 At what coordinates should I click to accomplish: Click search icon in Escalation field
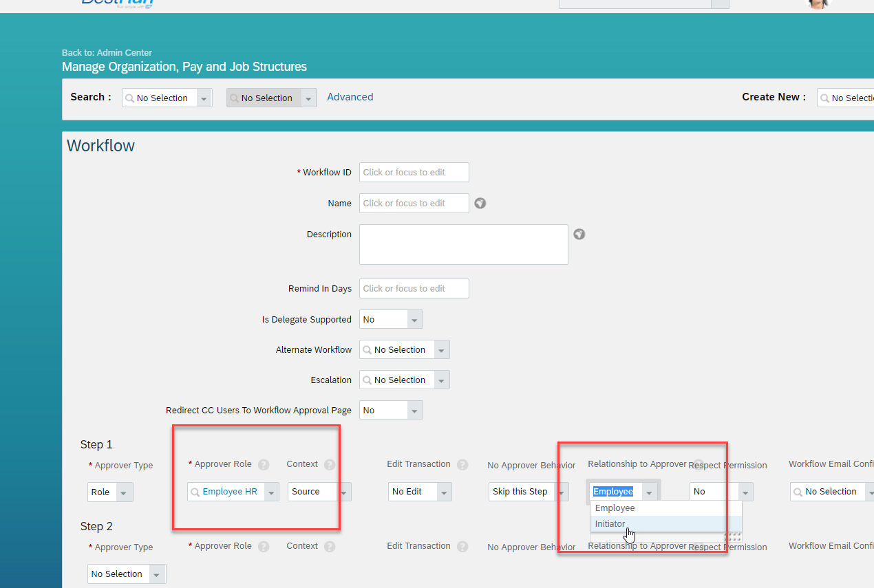point(367,380)
